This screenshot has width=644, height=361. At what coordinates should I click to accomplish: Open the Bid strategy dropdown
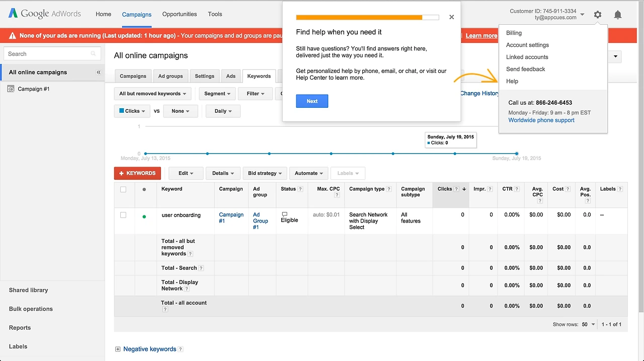click(x=265, y=173)
